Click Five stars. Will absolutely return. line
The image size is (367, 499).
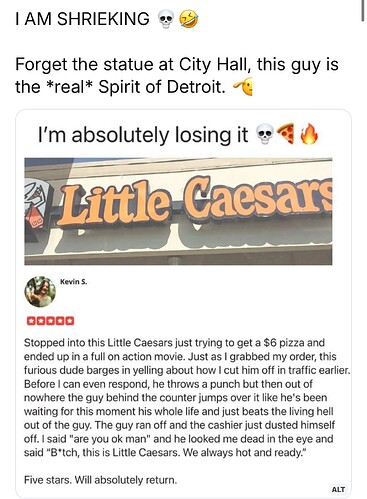click(100, 480)
